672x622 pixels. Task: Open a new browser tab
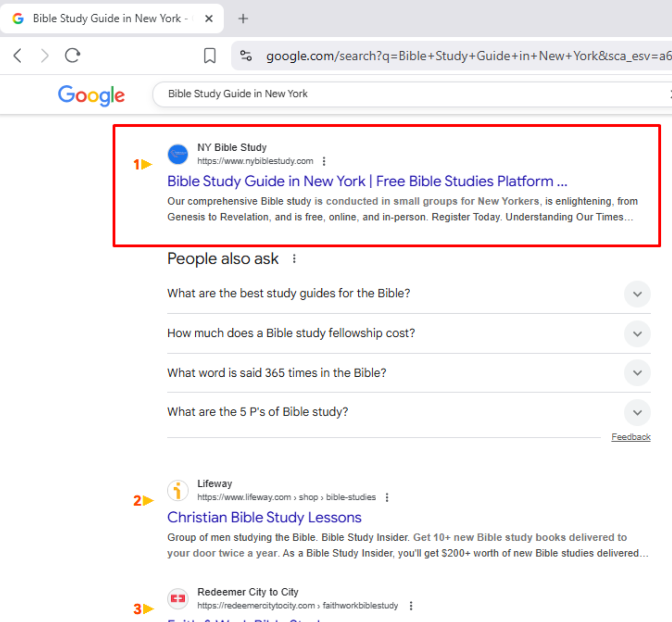[243, 19]
